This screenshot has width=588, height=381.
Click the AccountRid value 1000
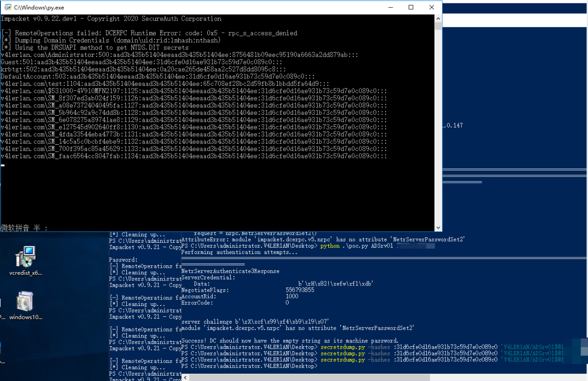coord(292,297)
